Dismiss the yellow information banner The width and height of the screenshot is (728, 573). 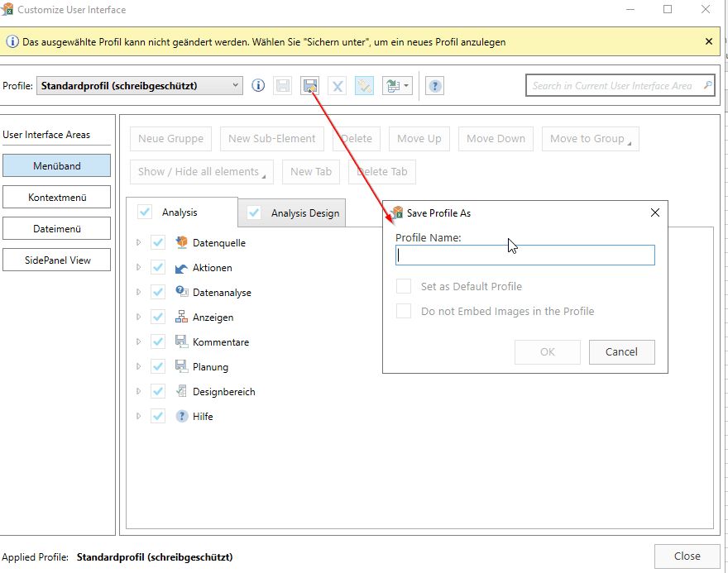708,42
